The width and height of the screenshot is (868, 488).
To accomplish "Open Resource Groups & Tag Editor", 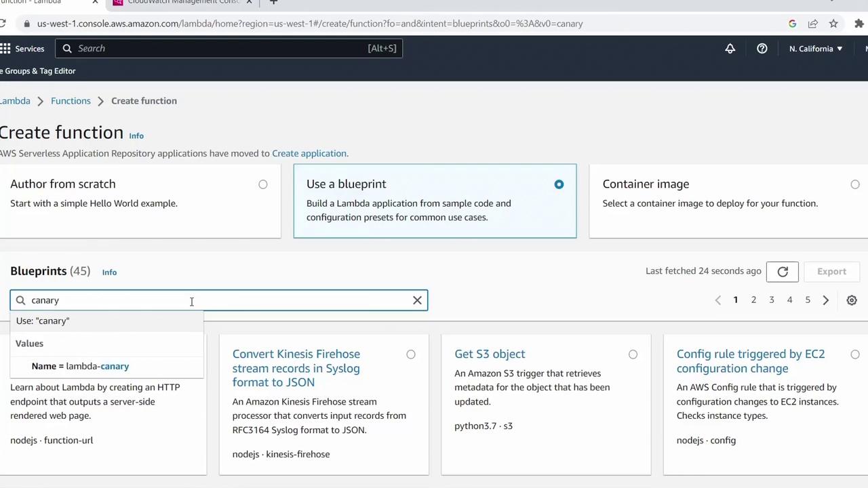I will pyautogui.click(x=38, y=71).
